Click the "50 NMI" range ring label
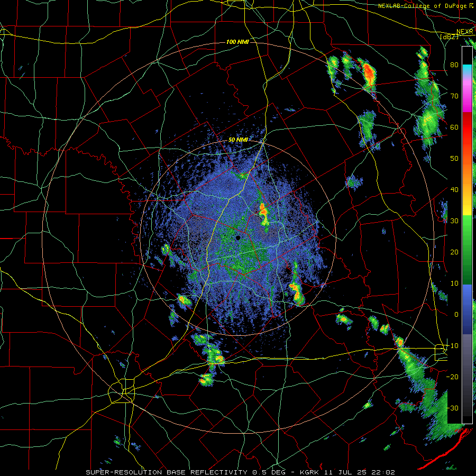 coord(238,140)
